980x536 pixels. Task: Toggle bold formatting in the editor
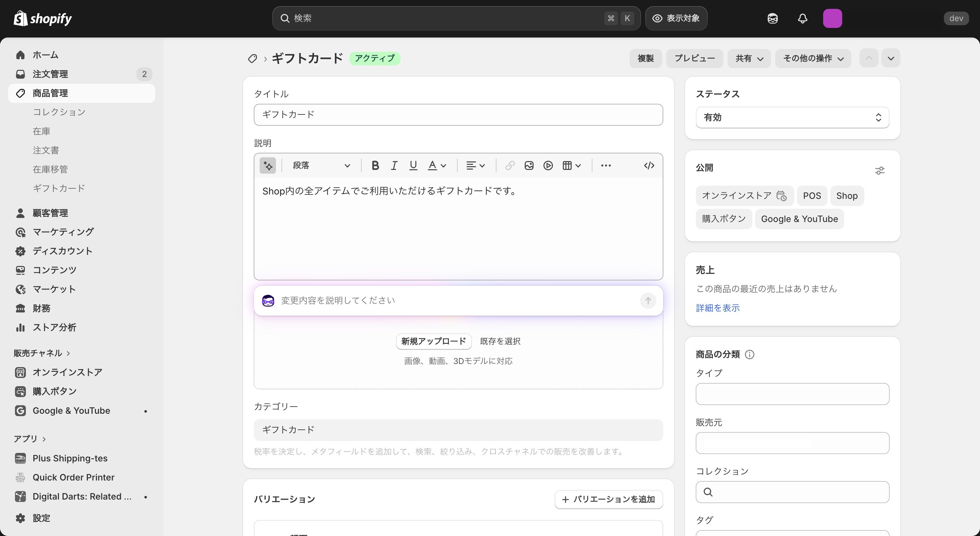375,165
